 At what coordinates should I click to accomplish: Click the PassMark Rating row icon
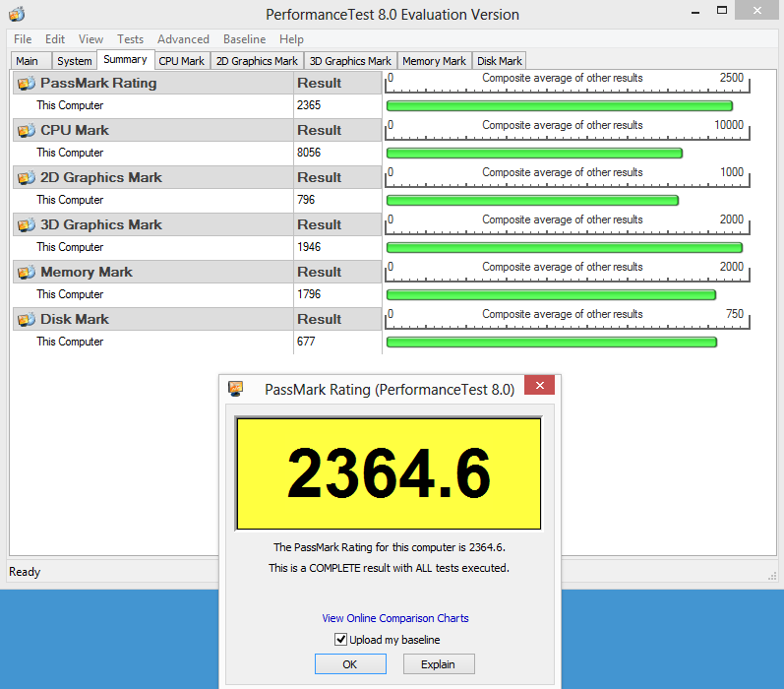[x=27, y=83]
